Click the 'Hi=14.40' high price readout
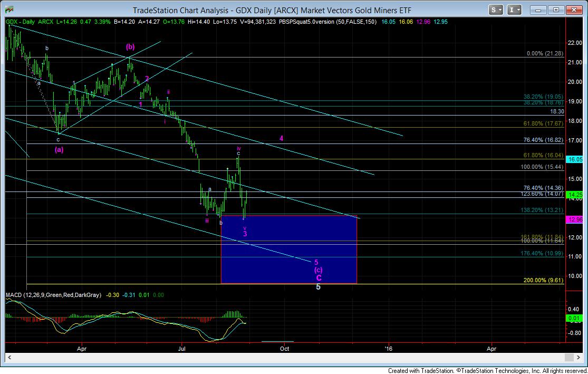 point(199,22)
